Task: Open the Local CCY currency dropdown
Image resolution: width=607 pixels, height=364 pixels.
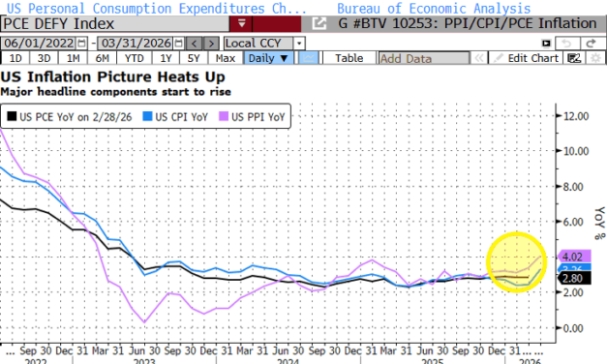Action: [264, 44]
